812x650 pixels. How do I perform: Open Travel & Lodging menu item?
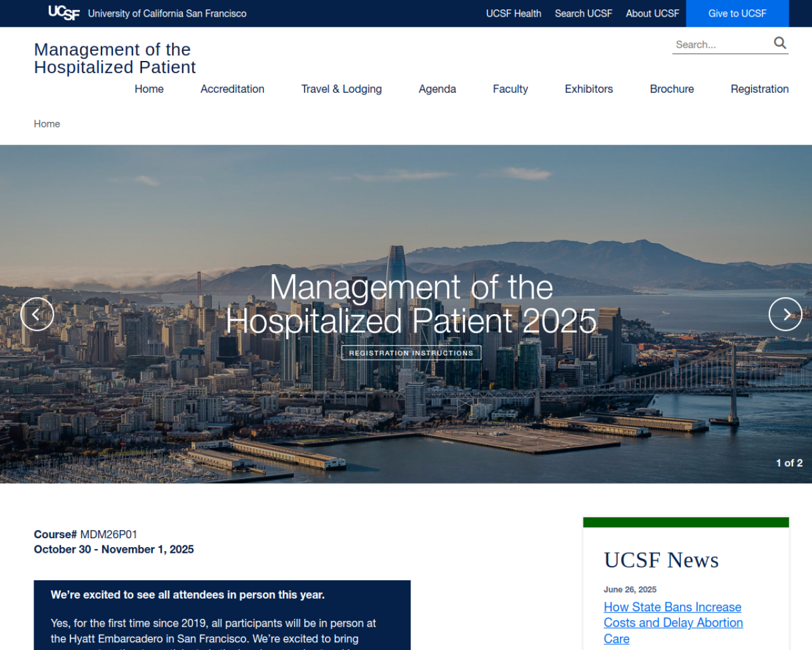pyautogui.click(x=341, y=89)
